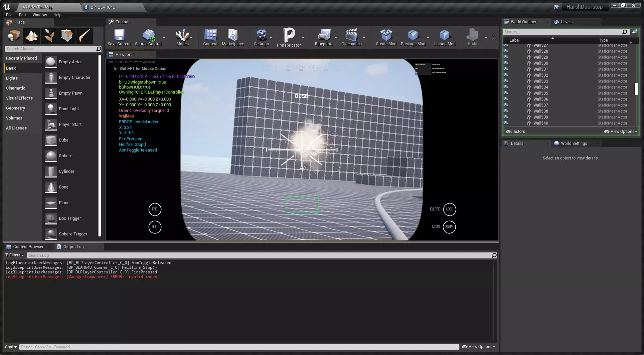Click the Enter Console Command field
The width and height of the screenshot is (644, 355).
(x=239, y=347)
